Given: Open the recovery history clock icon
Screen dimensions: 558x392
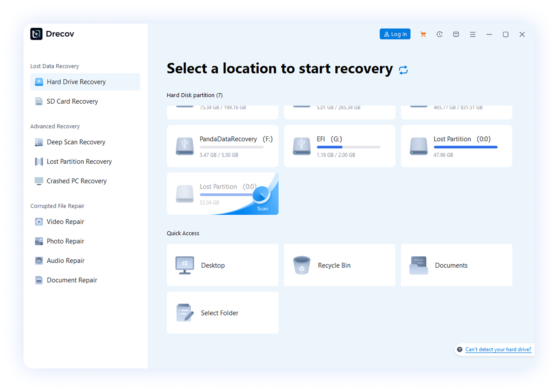Looking at the screenshot, I should pos(439,34).
